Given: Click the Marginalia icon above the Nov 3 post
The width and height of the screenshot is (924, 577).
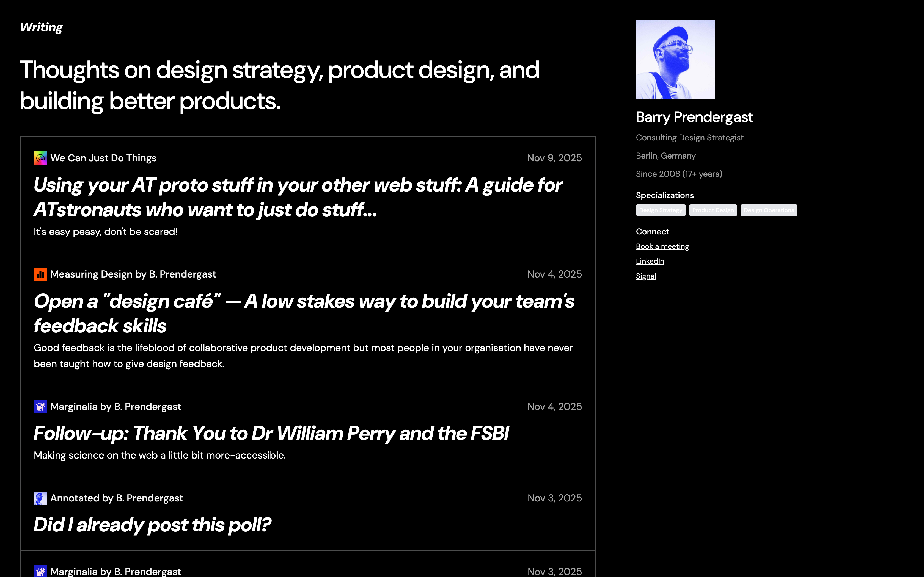Looking at the screenshot, I should pyautogui.click(x=40, y=571).
